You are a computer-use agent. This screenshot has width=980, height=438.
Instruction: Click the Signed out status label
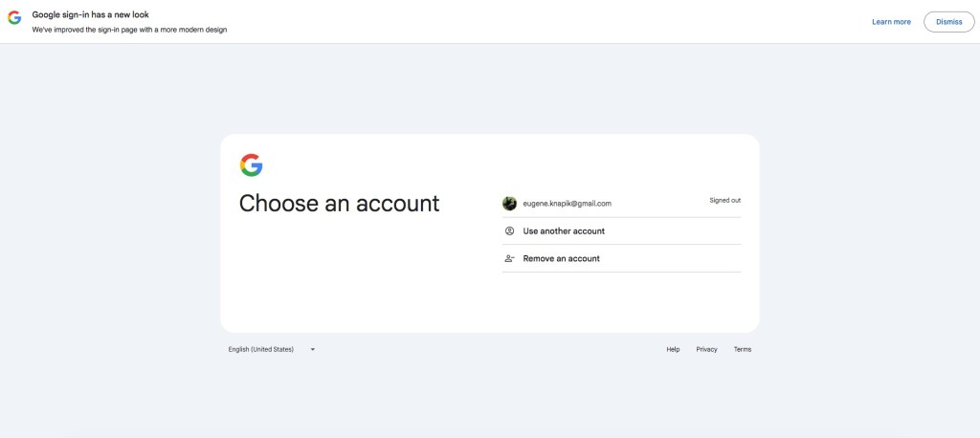click(x=724, y=201)
